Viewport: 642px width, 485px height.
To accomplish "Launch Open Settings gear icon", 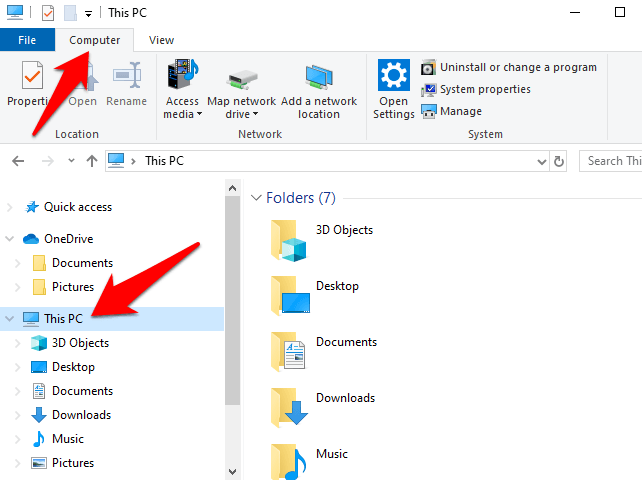I will (x=393, y=74).
